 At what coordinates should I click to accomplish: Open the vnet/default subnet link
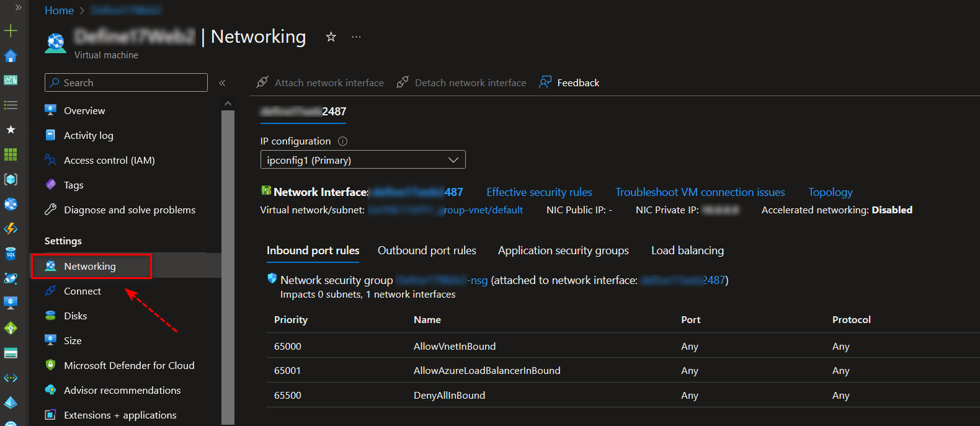tap(446, 210)
